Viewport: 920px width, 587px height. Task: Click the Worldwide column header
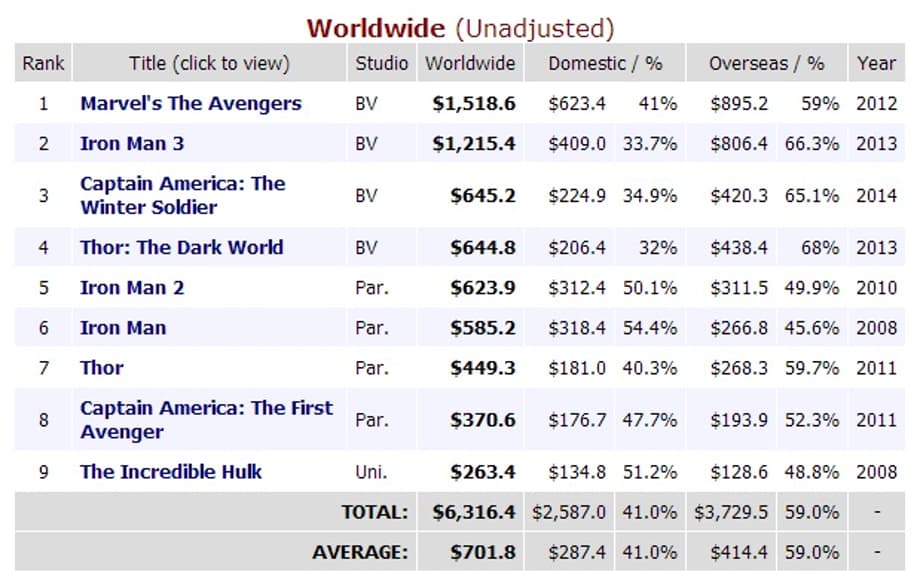(470, 63)
